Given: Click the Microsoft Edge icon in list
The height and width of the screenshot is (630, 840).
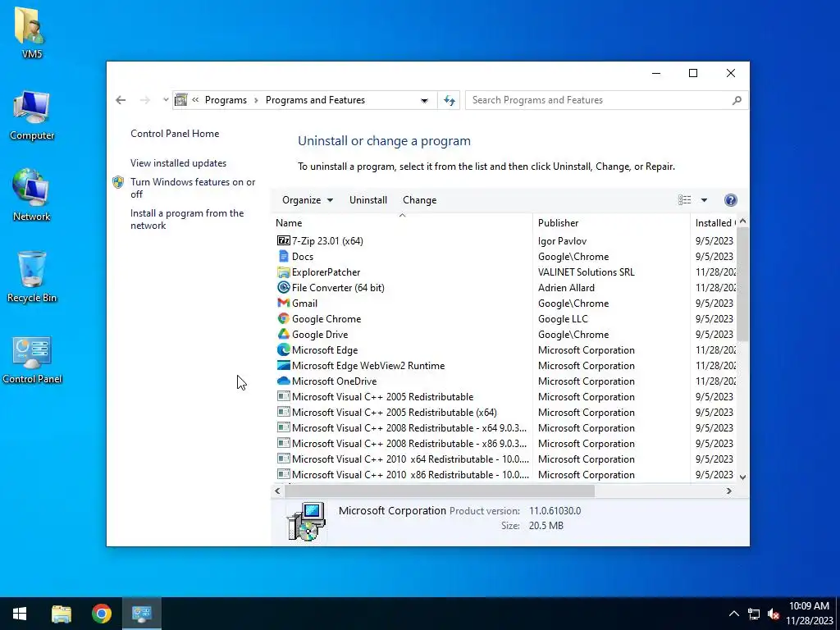Looking at the screenshot, I should [283, 349].
